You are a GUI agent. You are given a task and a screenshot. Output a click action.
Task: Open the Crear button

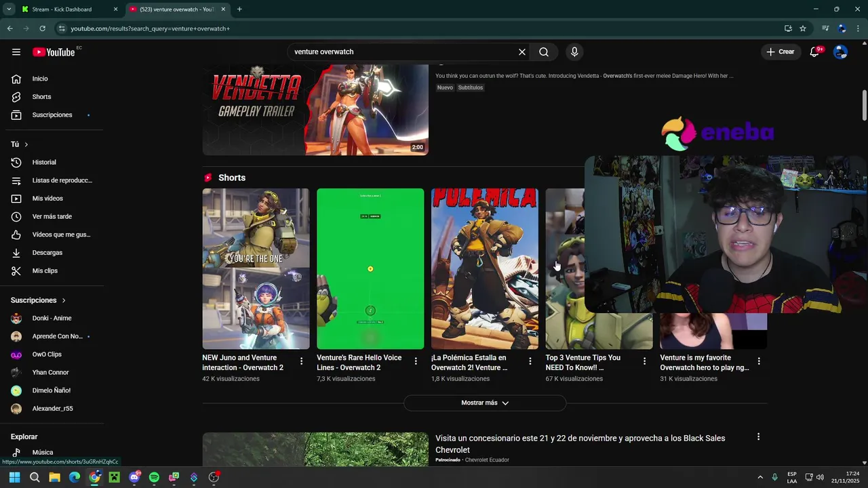coord(780,52)
